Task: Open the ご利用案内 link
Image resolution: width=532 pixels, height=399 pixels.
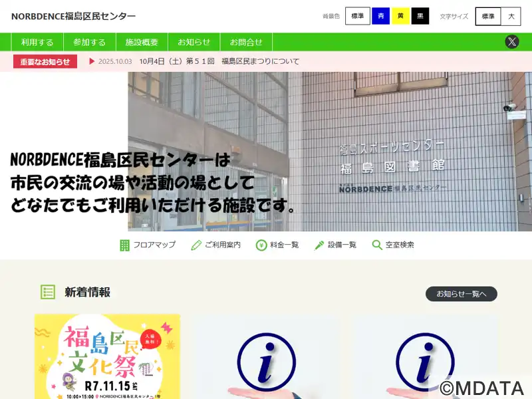Action: pyautogui.click(x=223, y=245)
